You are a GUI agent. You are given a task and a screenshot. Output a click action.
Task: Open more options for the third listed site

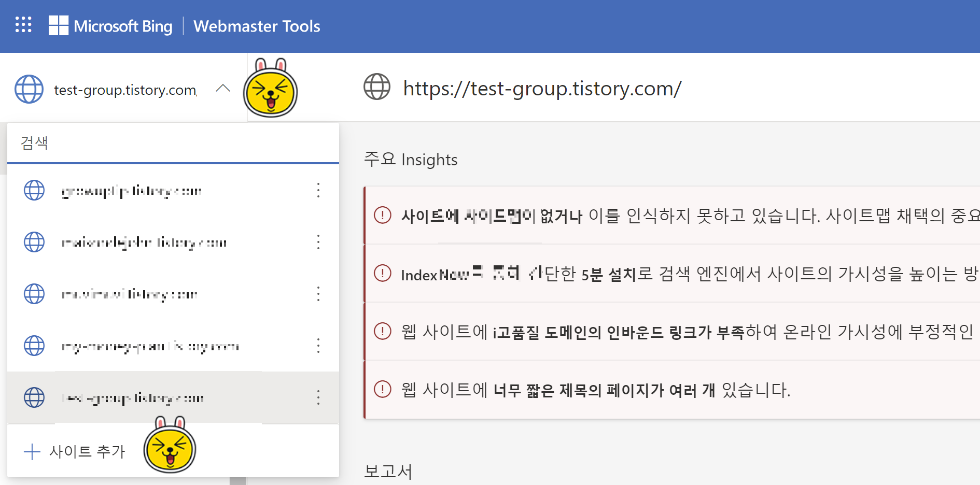318,294
